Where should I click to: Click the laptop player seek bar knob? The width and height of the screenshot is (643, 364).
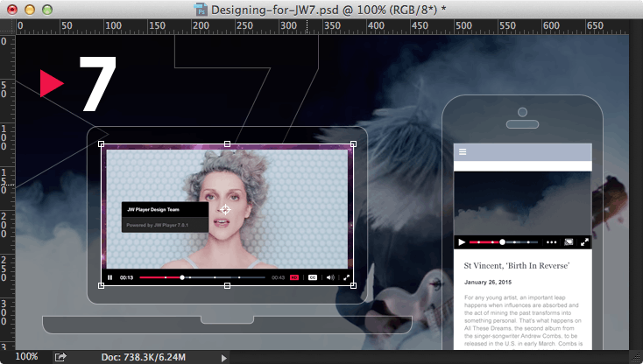[x=182, y=277]
